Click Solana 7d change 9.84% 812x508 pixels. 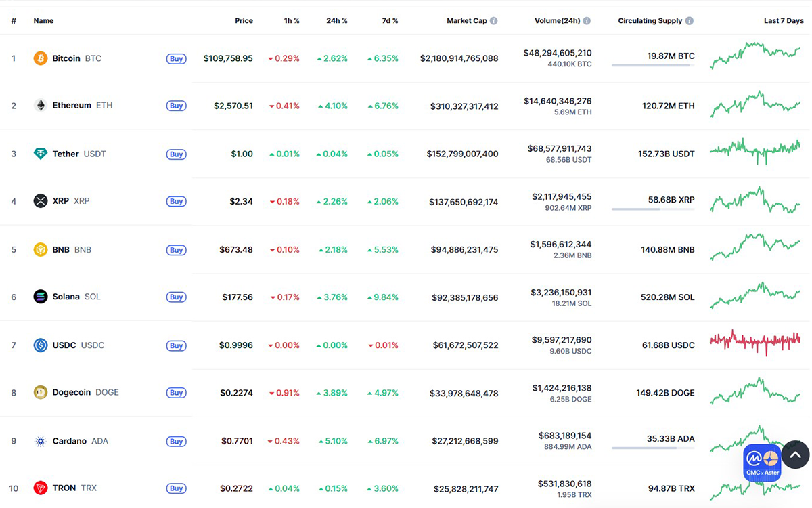coord(383,297)
